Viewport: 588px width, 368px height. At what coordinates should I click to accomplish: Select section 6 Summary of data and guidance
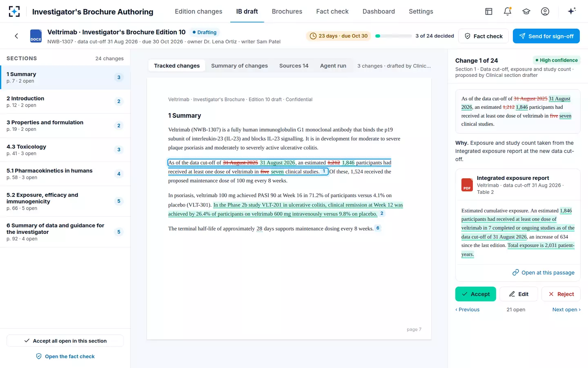[65, 232]
